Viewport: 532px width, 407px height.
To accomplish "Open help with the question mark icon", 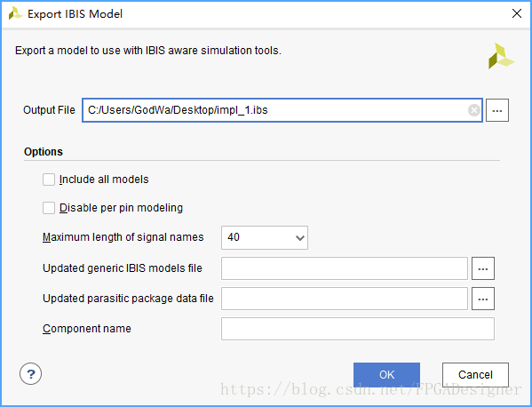I will 30,374.
